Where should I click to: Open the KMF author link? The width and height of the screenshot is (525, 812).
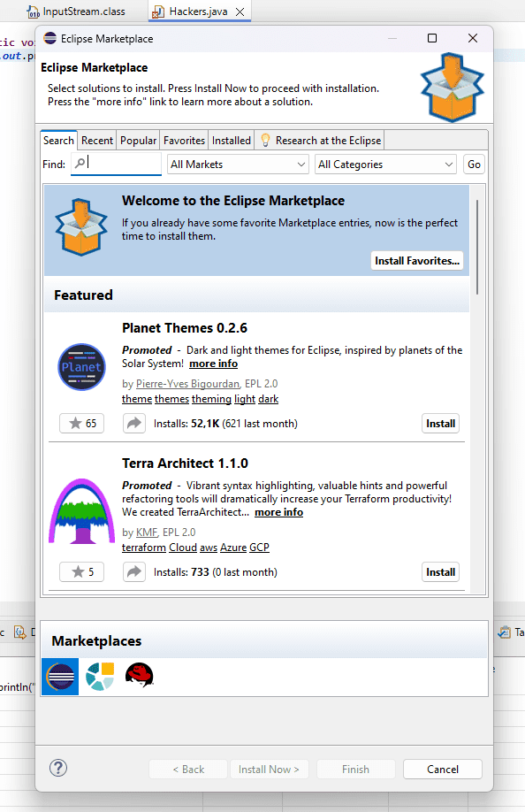tap(147, 532)
